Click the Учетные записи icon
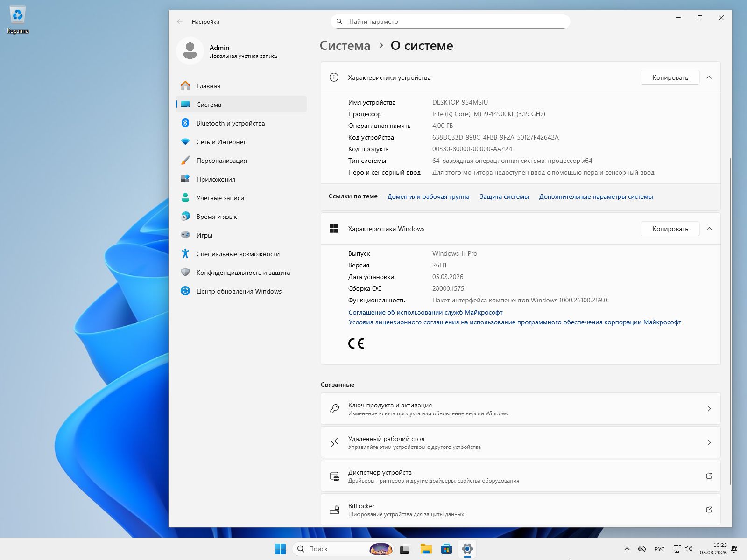 click(x=186, y=198)
